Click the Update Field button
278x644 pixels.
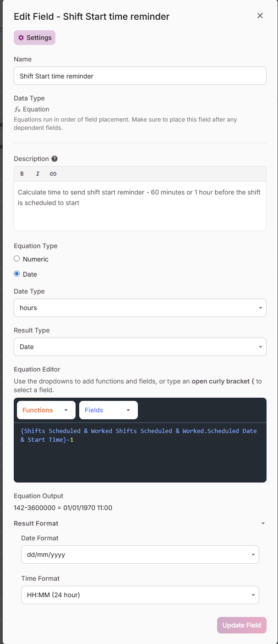[x=241, y=625]
